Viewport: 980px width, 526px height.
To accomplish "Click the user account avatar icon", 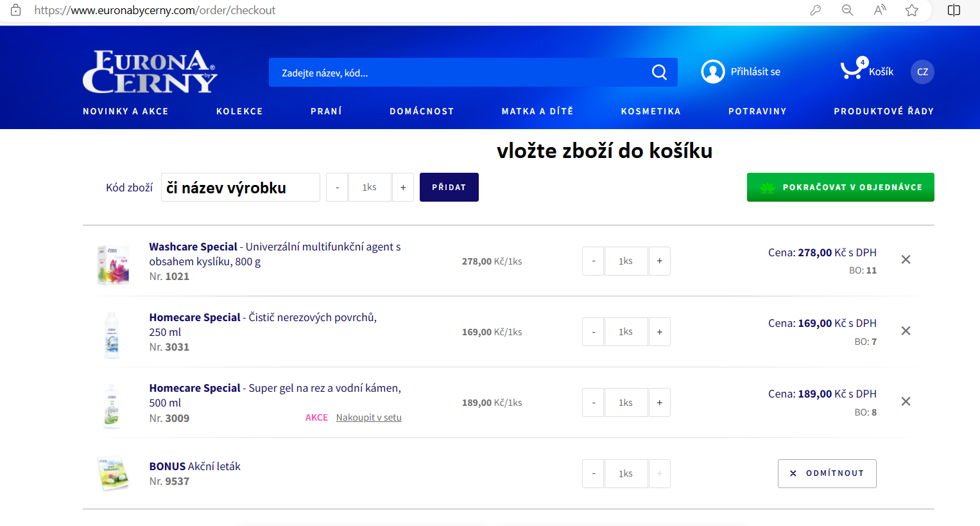I will coord(712,72).
